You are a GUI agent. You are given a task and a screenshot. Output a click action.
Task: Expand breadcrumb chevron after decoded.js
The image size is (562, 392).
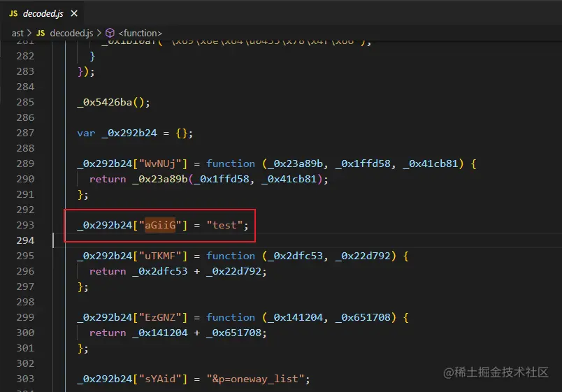(99, 34)
